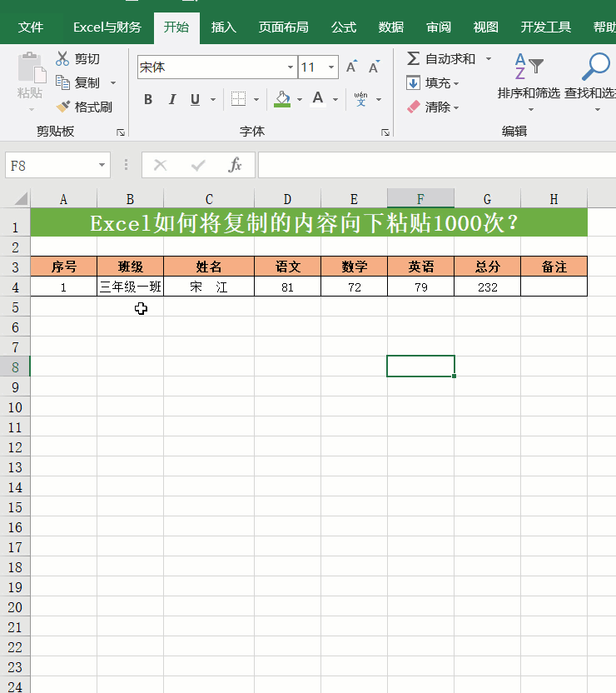Select the 数学 header cell
The image size is (616, 693).
pyautogui.click(x=354, y=267)
